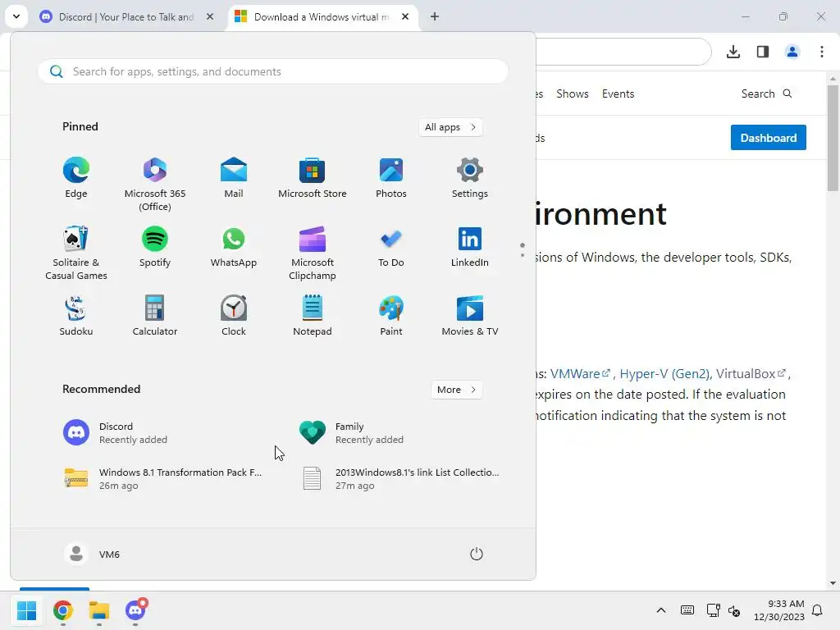Open Movies & TV

470,316
